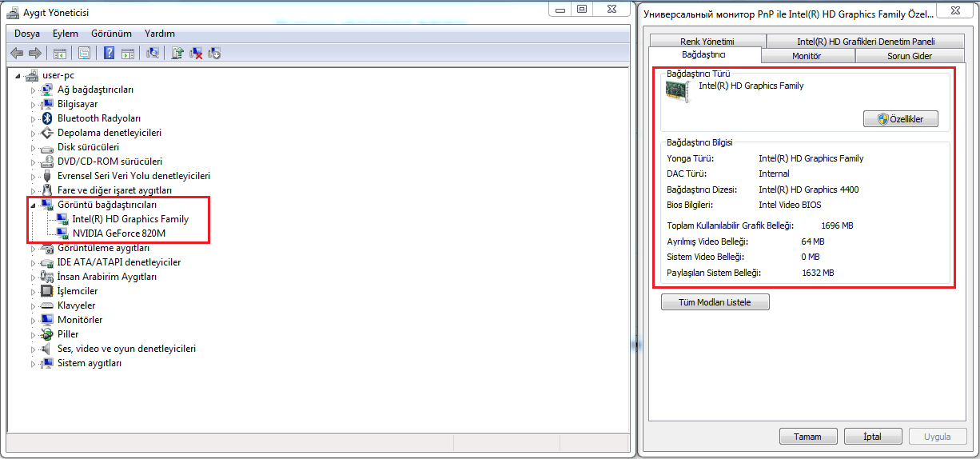This screenshot has height=459, width=980.
Task: Click the Internal DAC type value
Action: (774, 174)
